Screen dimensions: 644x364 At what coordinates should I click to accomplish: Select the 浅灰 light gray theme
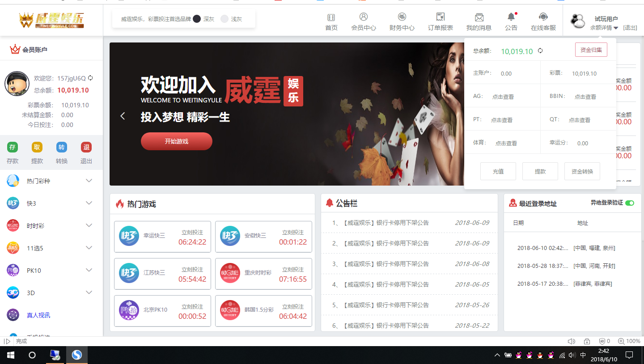225,19
